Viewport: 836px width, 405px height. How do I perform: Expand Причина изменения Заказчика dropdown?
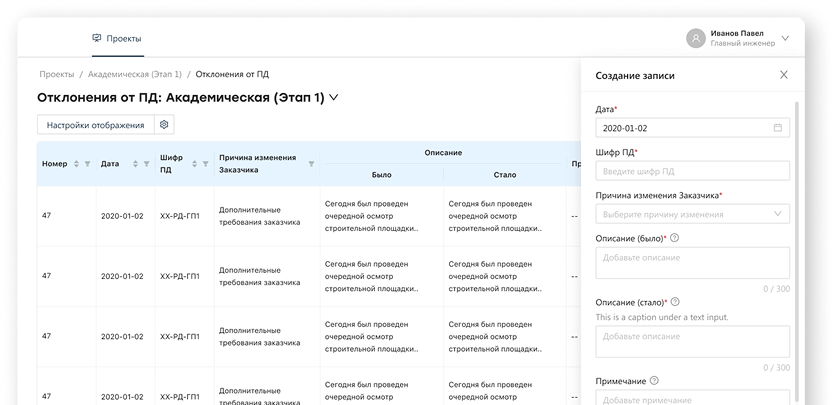pyautogui.click(x=778, y=214)
